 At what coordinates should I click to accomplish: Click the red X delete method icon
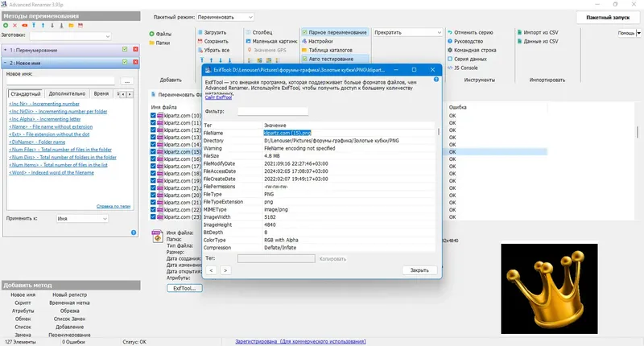14,26
